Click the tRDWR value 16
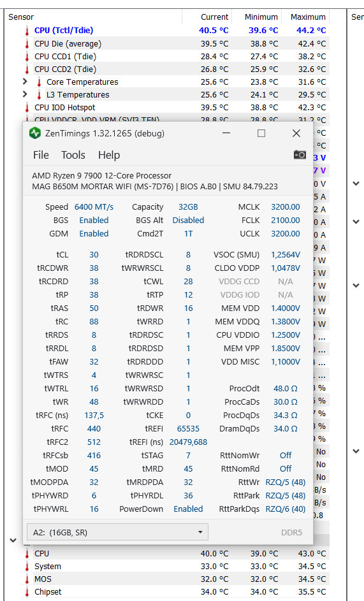The width and height of the screenshot is (364, 601). click(188, 308)
